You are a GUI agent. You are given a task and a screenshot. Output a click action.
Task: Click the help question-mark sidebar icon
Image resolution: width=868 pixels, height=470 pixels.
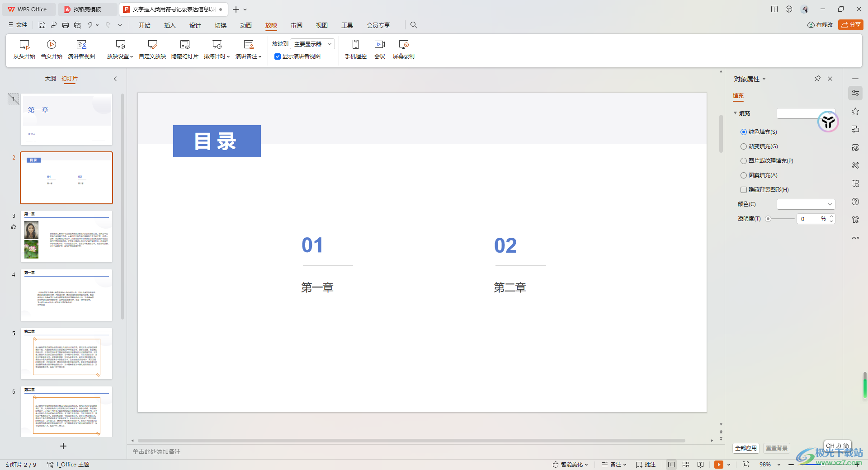coord(855,202)
